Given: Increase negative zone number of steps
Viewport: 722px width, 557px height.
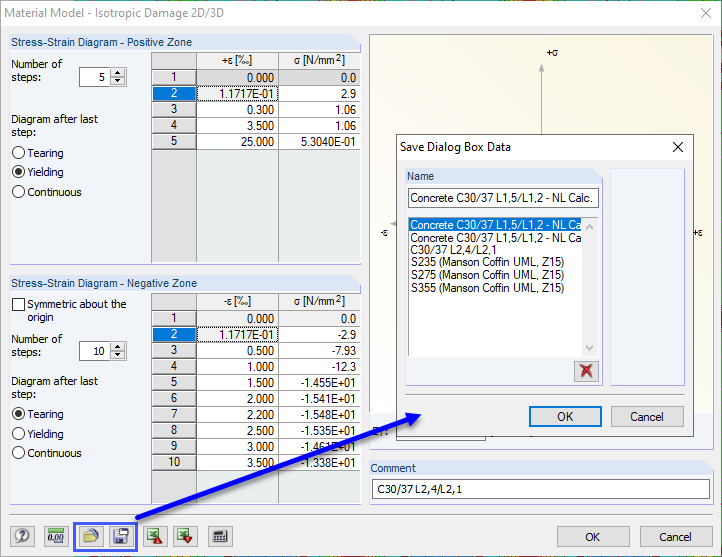Looking at the screenshot, I should pos(118,347).
